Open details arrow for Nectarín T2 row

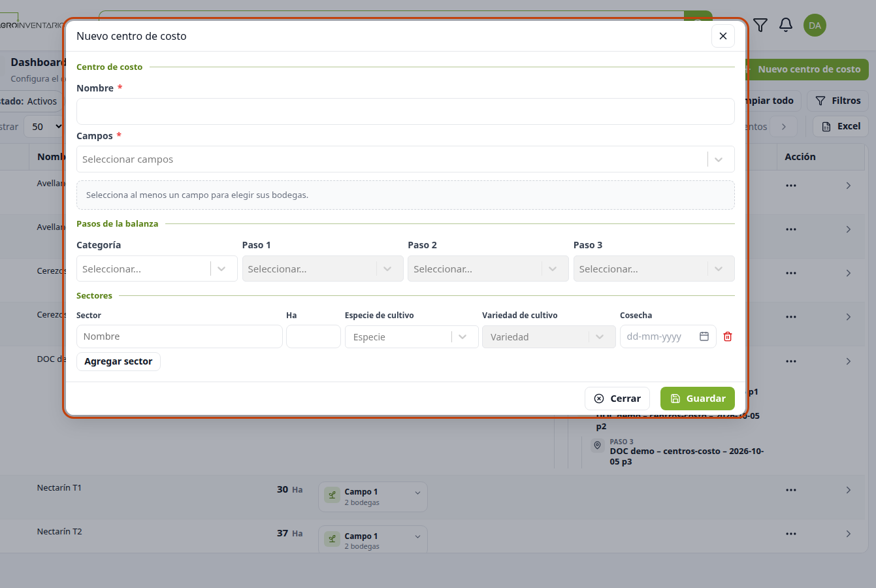coord(849,534)
